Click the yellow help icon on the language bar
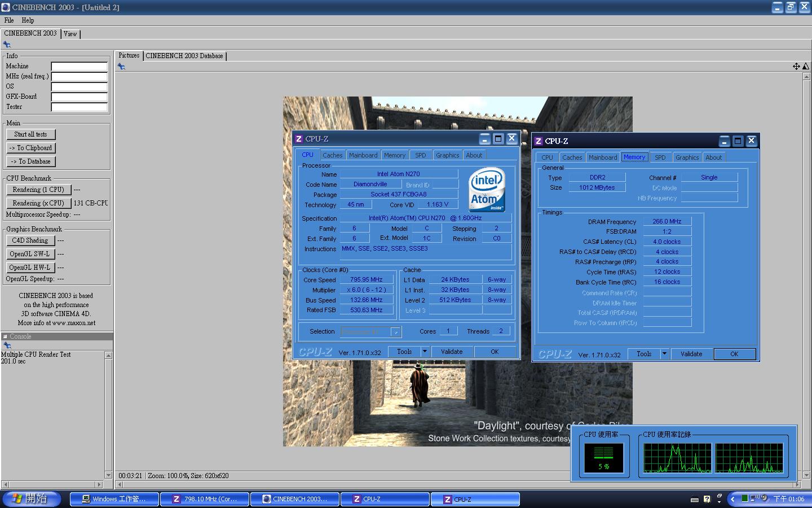Screen dimensions: 812x508 (x=707, y=499)
